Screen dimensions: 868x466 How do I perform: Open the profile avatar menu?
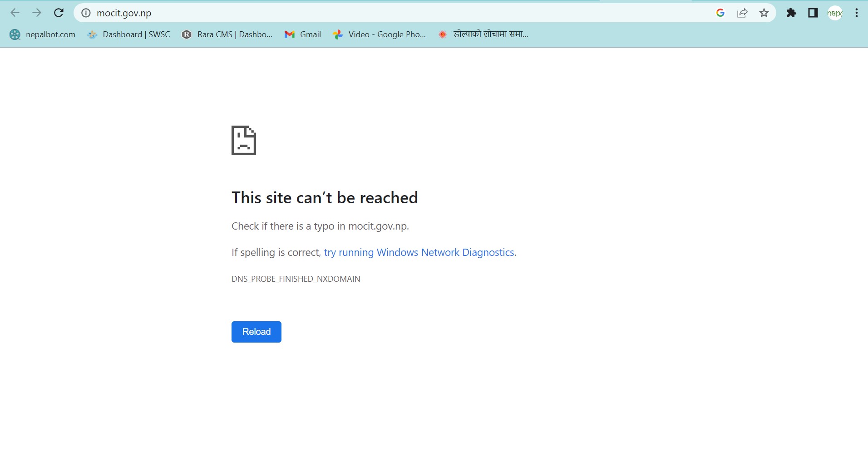click(835, 13)
